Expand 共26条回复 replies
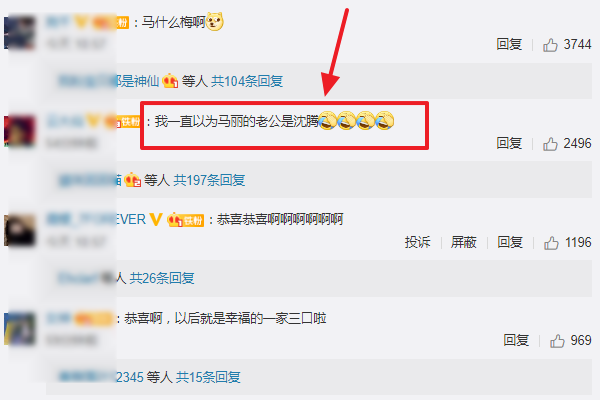This screenshot has width=600, height=400. pos(162,278)
